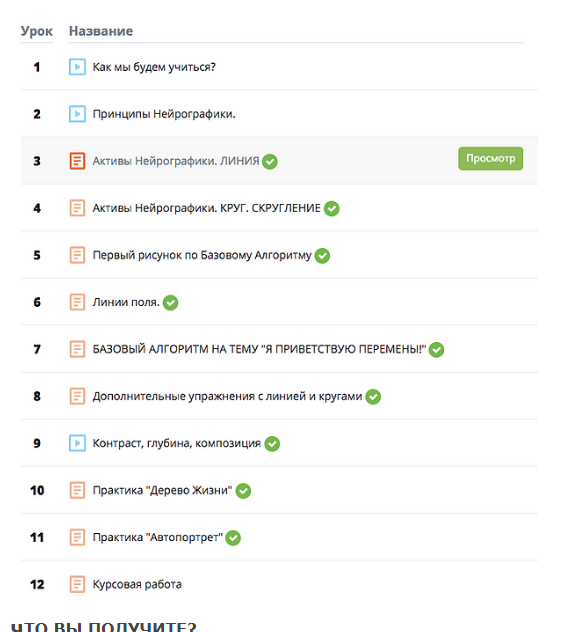The image size is (579, 632).
Task: Click the green Просмотр button
Action: pos(490,158)
